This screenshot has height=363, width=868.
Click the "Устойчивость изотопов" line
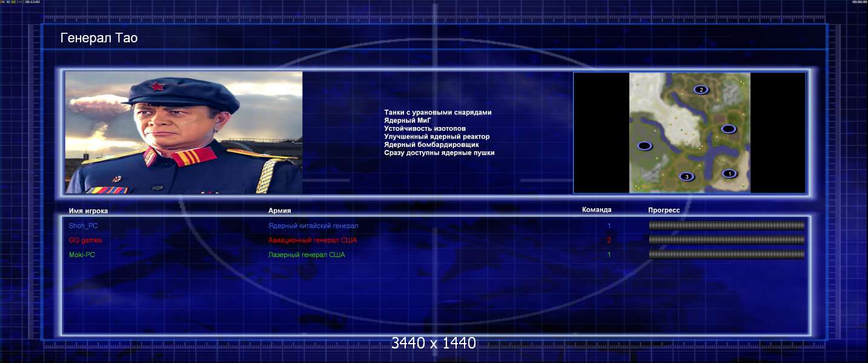coord(425,129)
